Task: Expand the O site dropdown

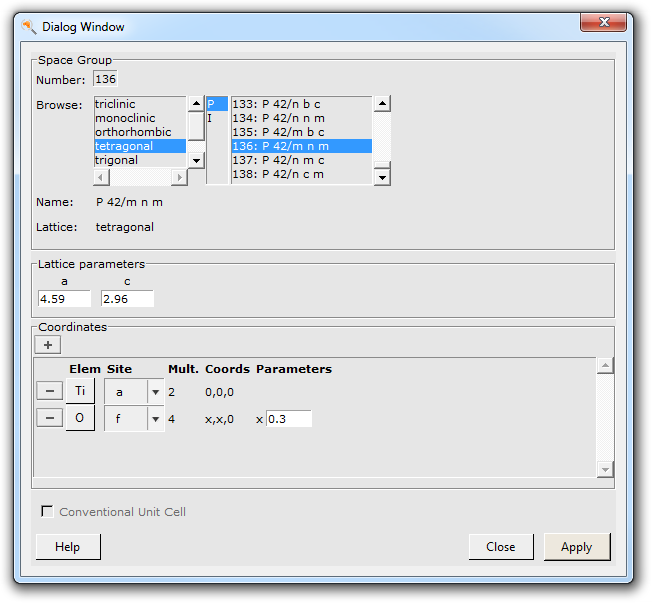Action: coord(155,420)
